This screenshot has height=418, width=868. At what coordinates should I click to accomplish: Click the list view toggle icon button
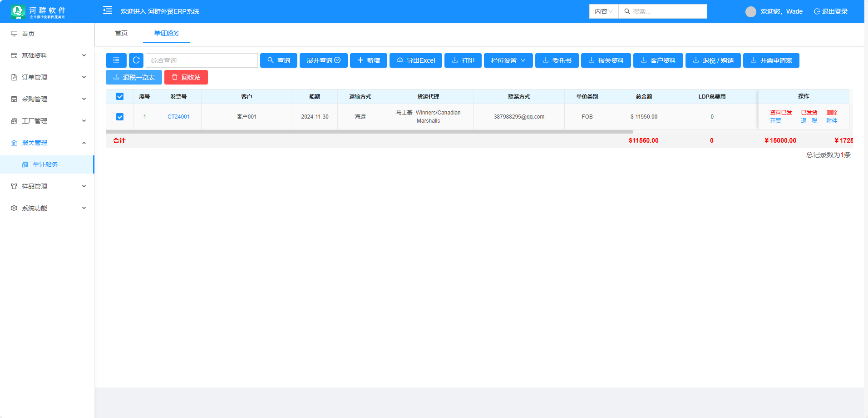pyautogui.click(x=116, y=60)
